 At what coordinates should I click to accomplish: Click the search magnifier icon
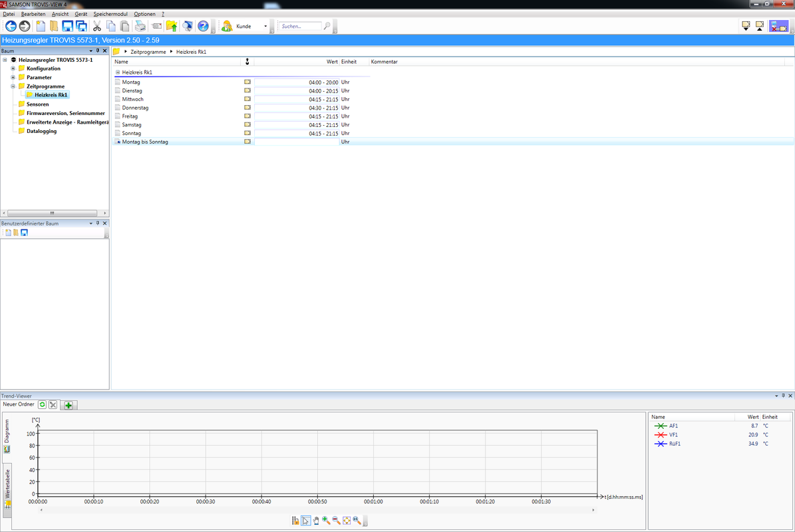click(327, 26)
